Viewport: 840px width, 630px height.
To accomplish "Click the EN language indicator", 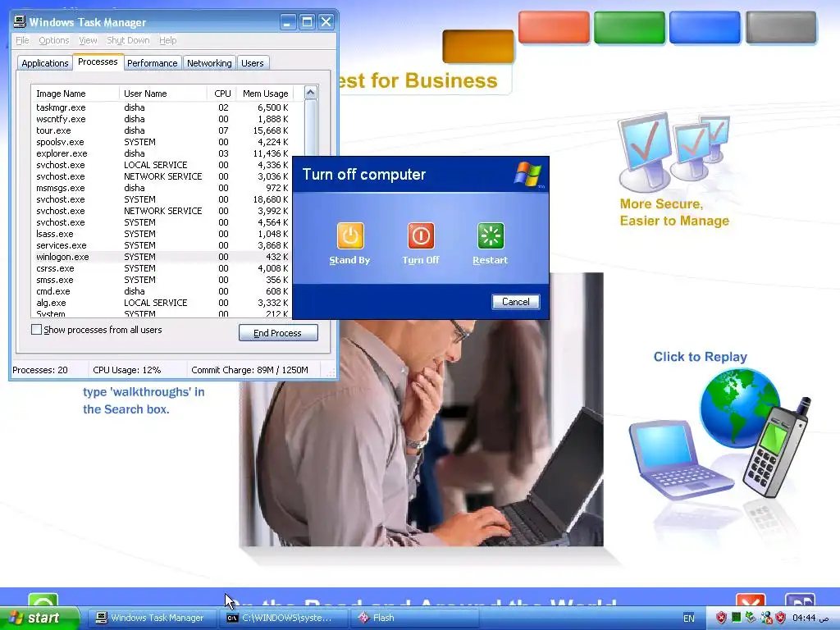I will [x=689, y=619].
